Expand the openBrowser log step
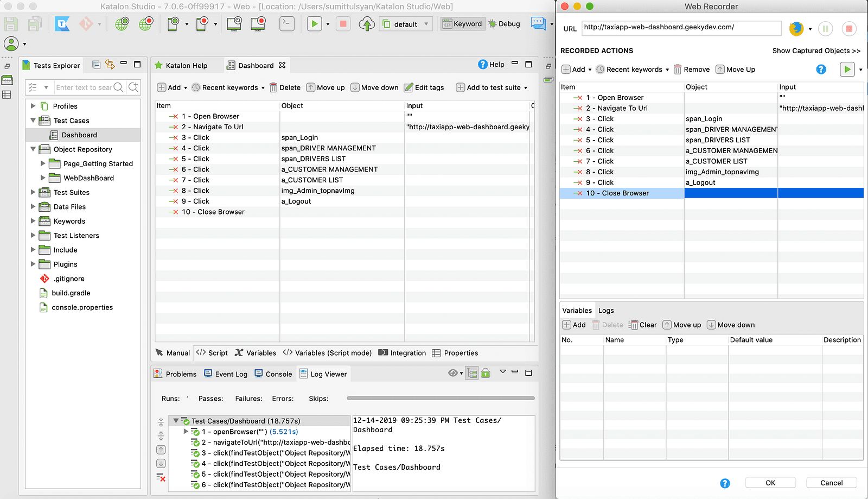 pos(186,432)
